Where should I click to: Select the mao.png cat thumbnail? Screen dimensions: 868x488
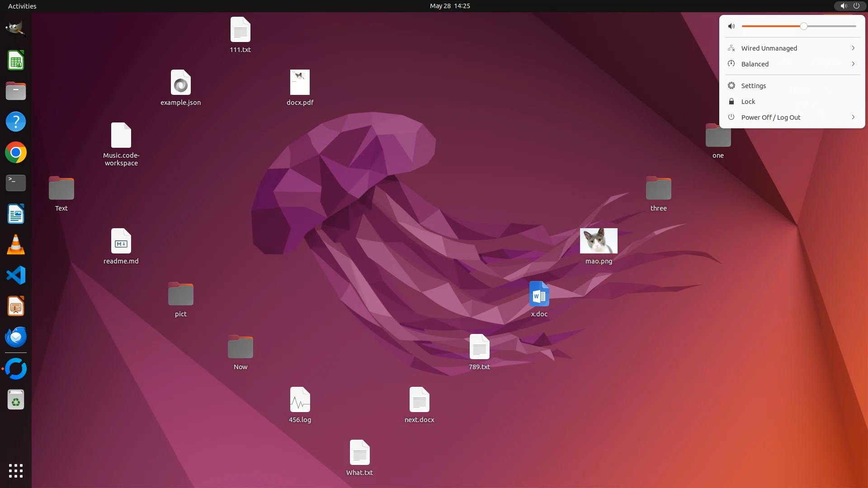pos(598,241)
